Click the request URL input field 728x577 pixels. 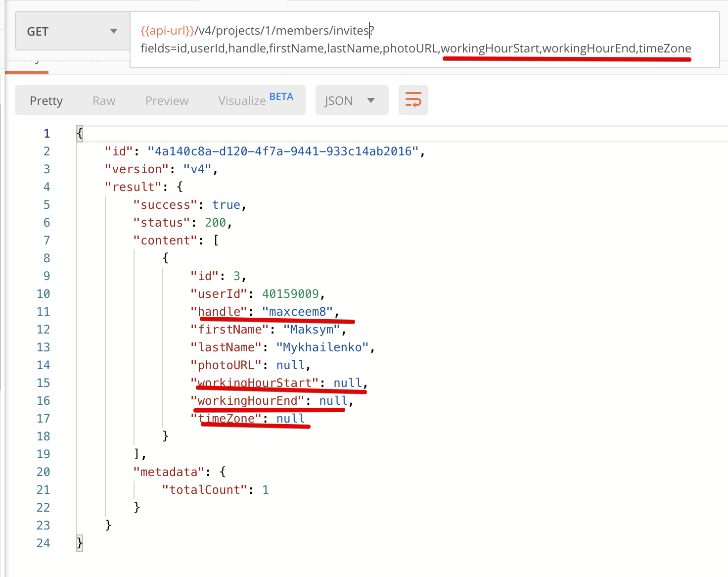pos(424,40)
